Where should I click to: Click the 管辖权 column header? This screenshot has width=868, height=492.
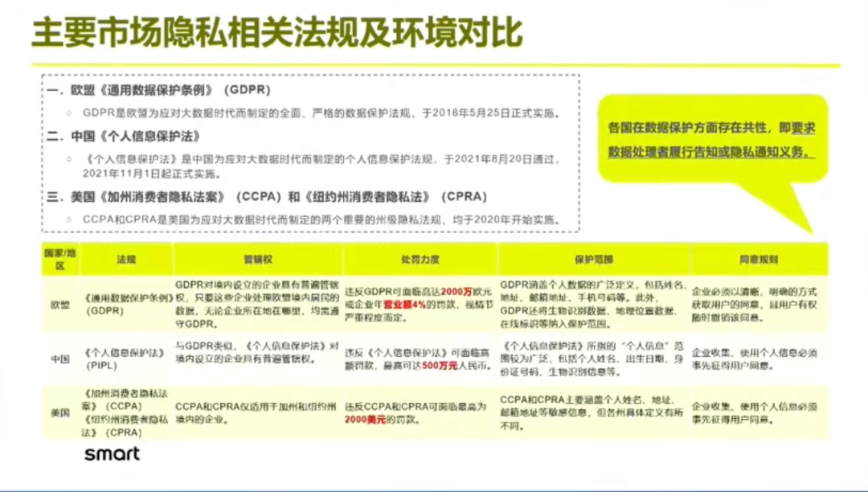click(256, 260)
